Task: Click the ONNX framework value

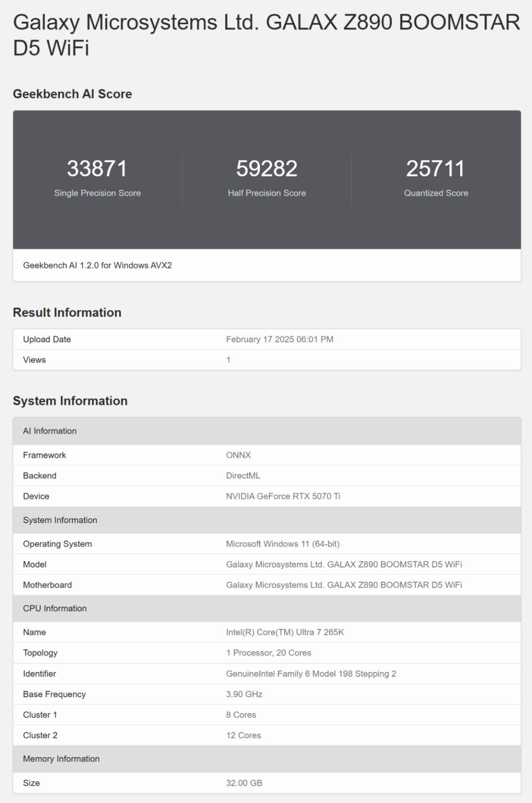Action: point(238,455)
